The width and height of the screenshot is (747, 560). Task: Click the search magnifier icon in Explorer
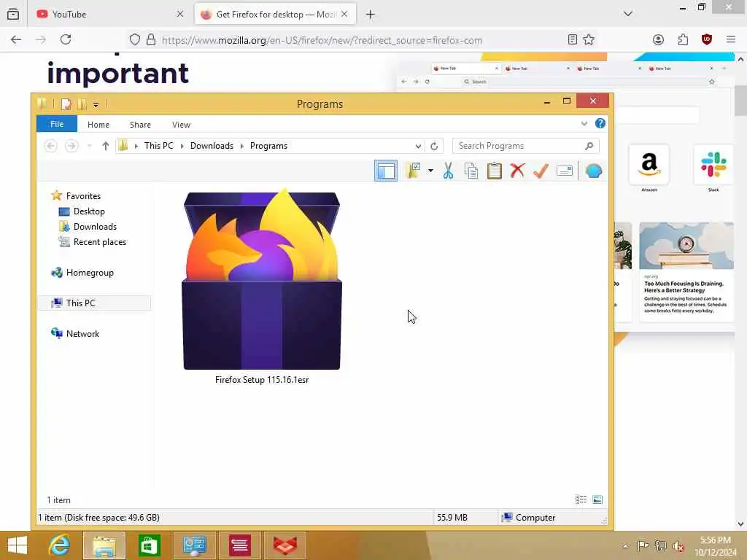click(589, 146)
